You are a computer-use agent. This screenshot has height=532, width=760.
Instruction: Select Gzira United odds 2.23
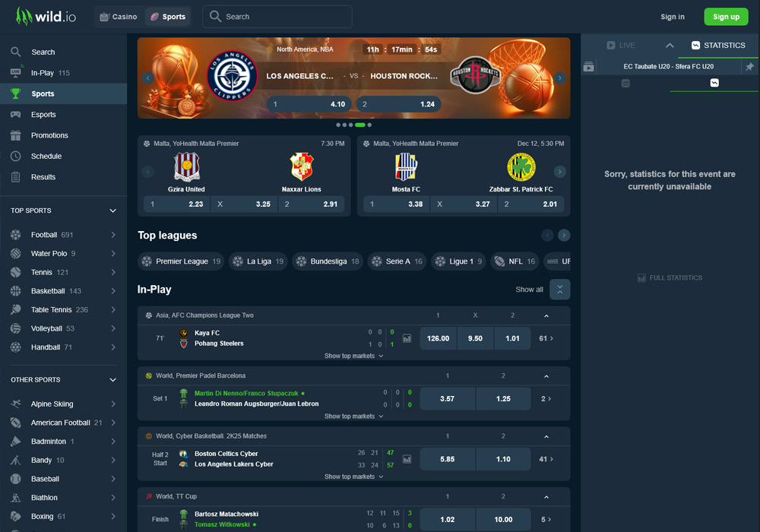coord(177,204)
